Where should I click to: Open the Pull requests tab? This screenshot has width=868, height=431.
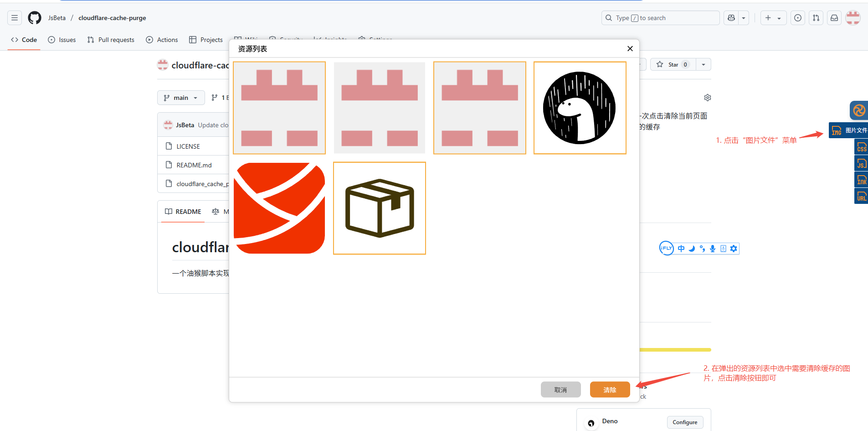point(111,40)
